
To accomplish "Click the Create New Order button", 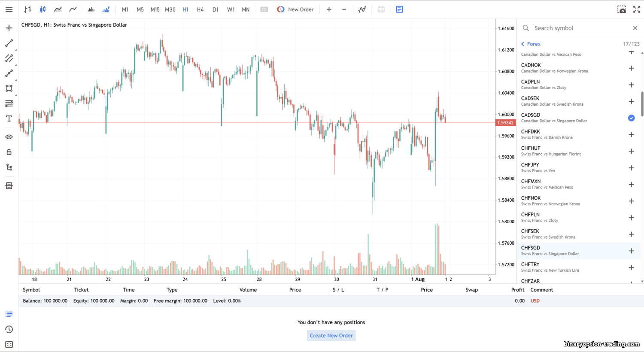I will point(331,336).
